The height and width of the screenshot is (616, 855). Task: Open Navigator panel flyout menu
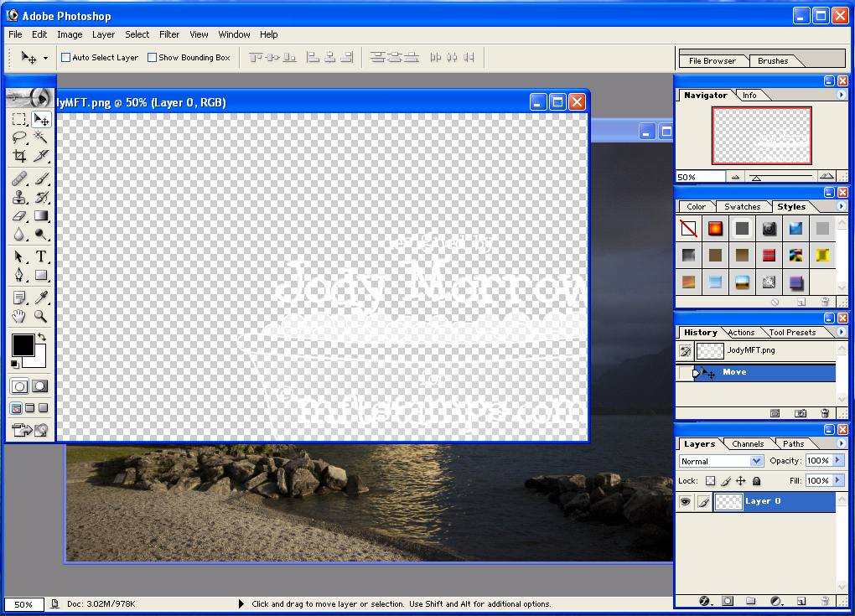(841, 95)
